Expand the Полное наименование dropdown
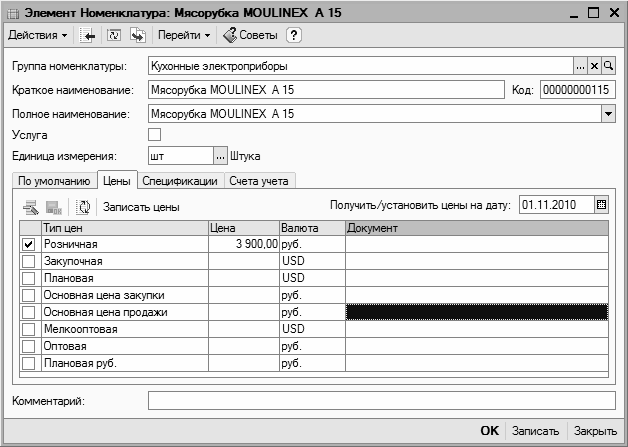The image size is (628, 447). (x=607, y=113)
